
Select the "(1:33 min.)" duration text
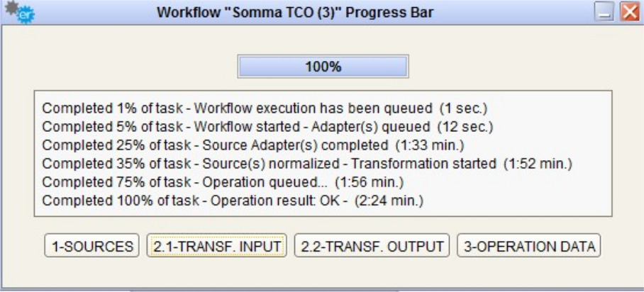click(x=429, y=145)
